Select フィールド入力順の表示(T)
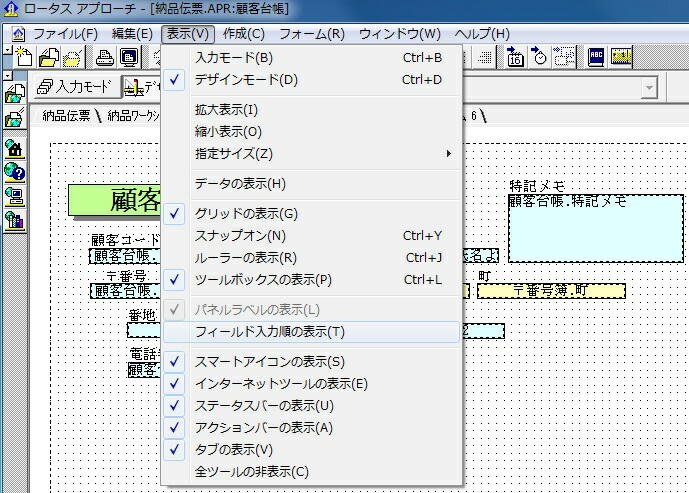 312,332
